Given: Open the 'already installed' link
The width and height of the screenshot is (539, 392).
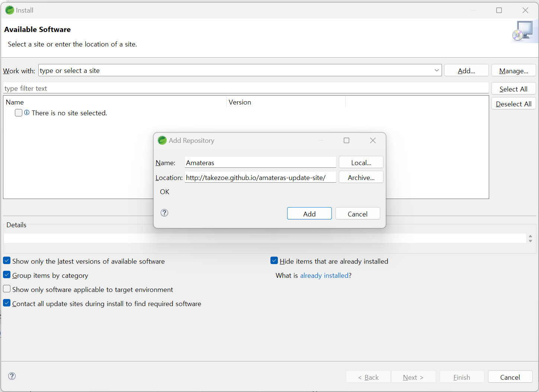Looking at the screenshot, I should point(324,275).
